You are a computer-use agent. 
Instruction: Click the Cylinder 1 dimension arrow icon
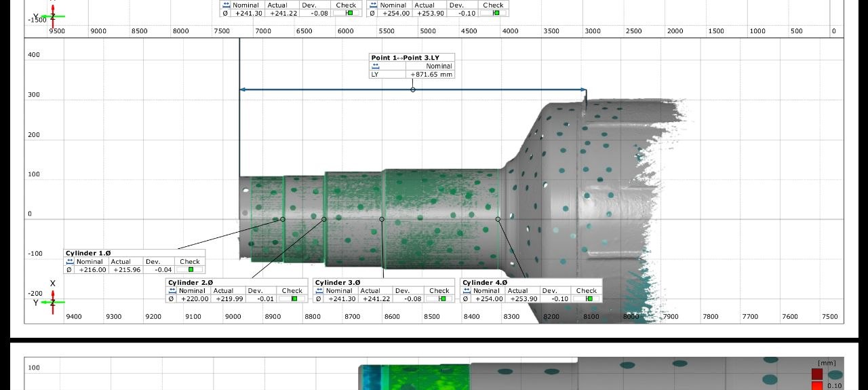(x=70, y=261)
